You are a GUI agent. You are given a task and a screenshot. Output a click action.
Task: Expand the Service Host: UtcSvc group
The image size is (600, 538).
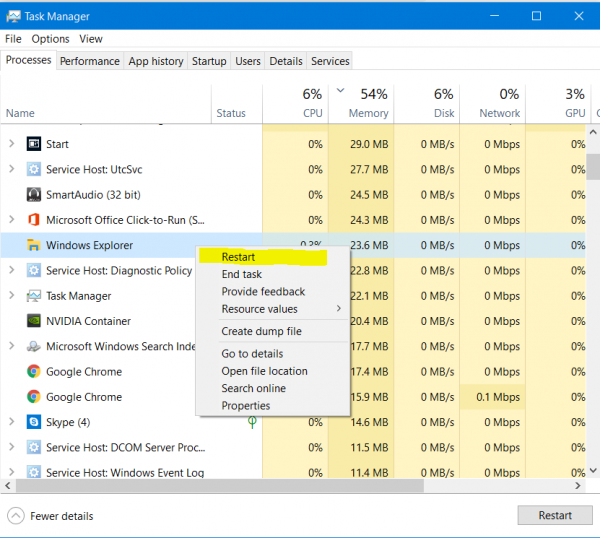11,170
